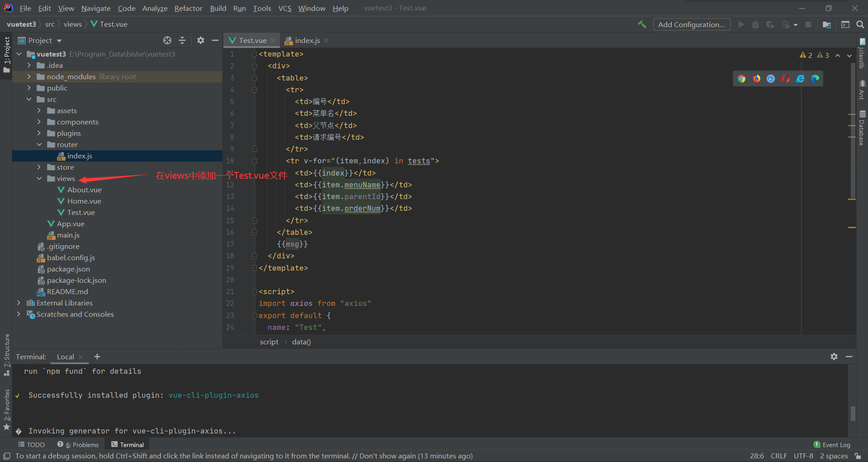Expand the assets folder
Viewport: 868px width, 462px height.
tap(39, 110)
